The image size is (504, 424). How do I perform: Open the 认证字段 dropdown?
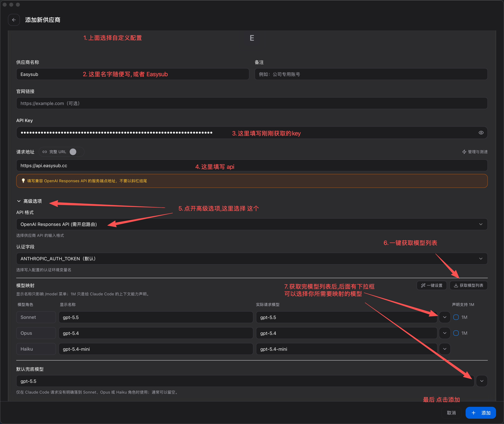click(252, 259)
